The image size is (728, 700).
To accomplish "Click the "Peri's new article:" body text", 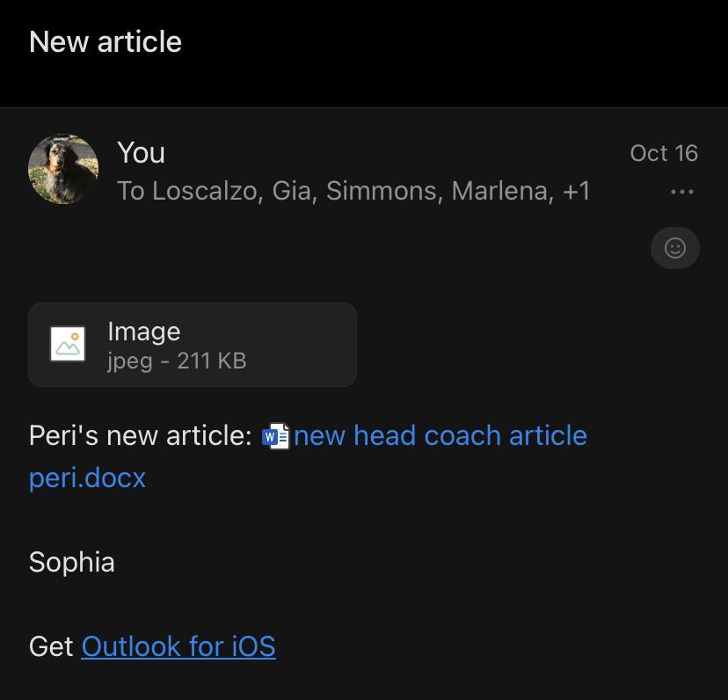I will pos(141,435).
